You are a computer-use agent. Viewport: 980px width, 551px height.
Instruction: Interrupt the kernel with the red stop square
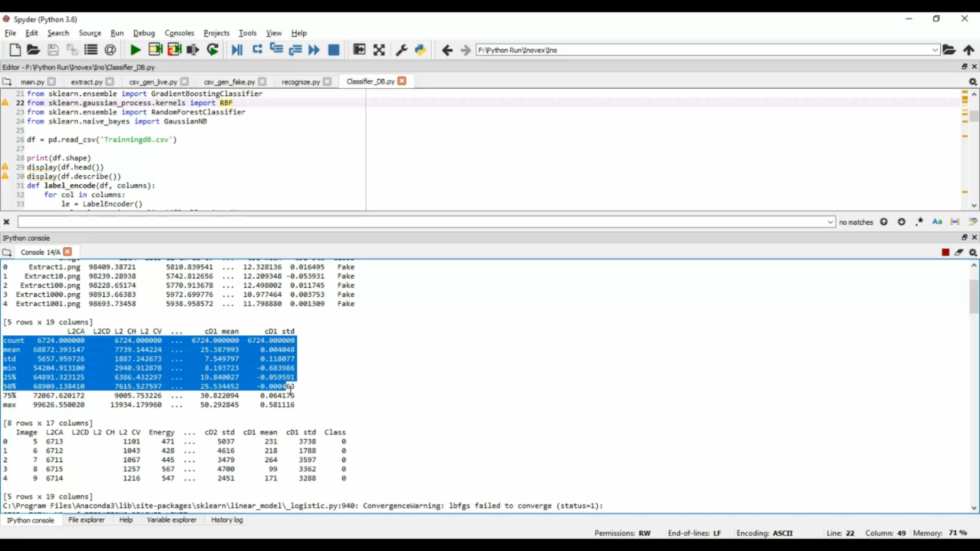coord(945,252)
